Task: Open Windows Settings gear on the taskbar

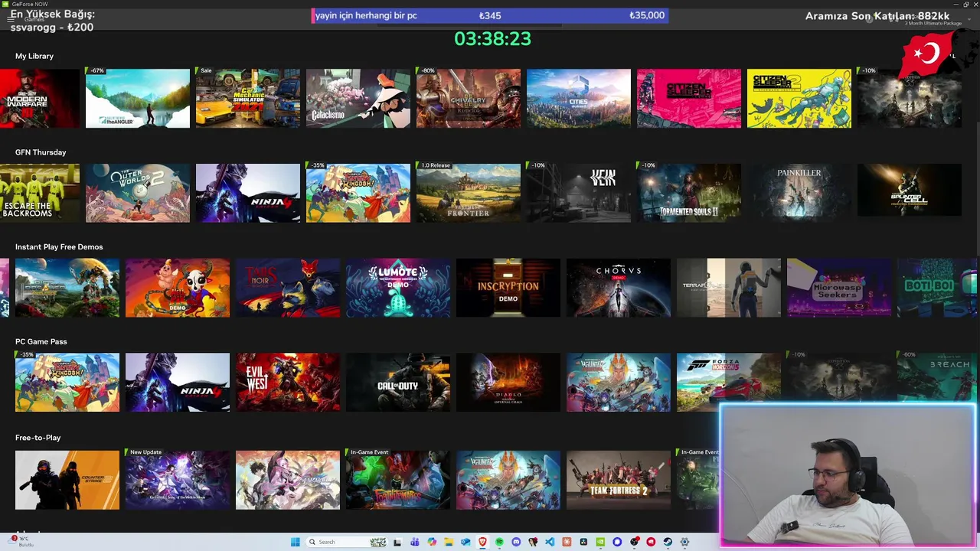Action: (684, 542)
